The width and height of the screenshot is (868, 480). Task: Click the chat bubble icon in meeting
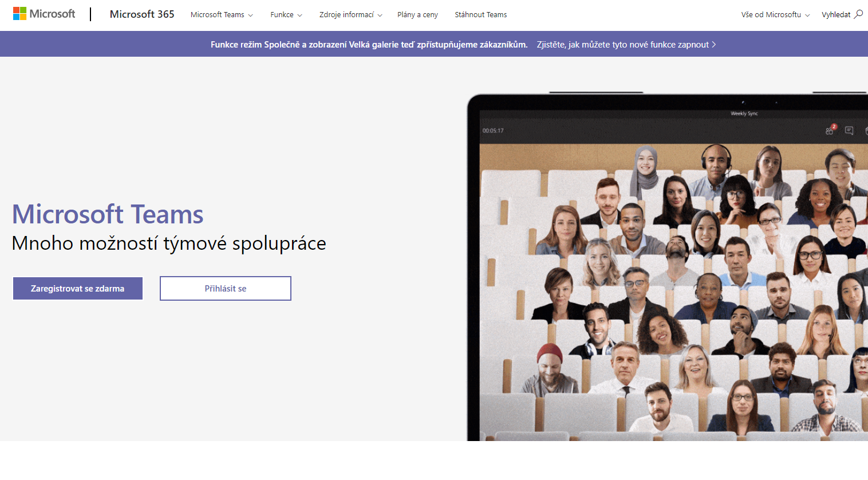click(x=849, y=131)
